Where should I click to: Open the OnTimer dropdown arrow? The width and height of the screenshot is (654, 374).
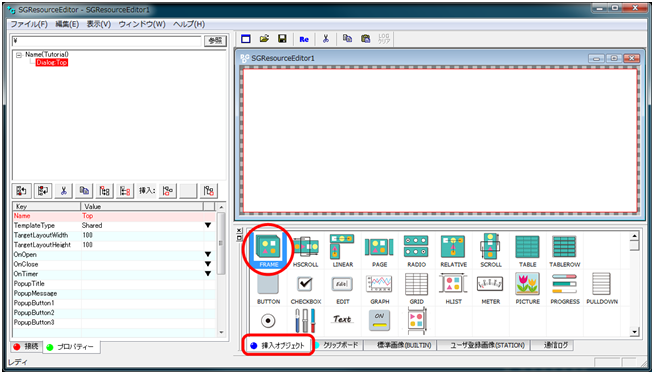click(x=208, y=274)
